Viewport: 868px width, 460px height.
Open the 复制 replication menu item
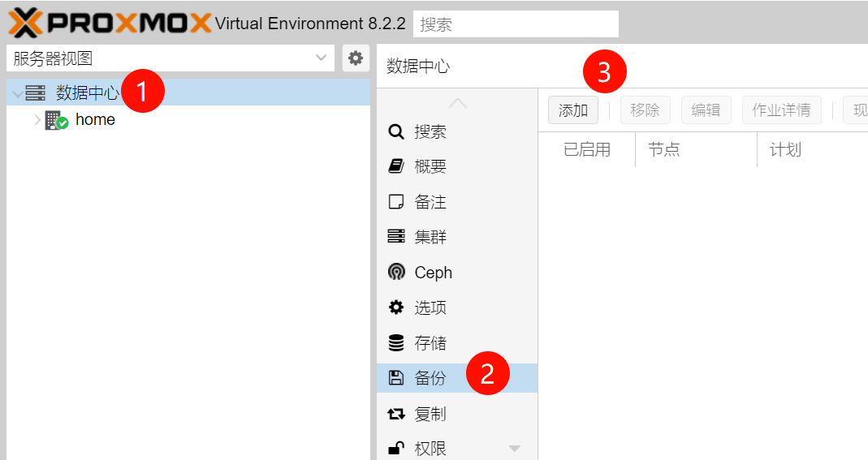tap(430, 414)
